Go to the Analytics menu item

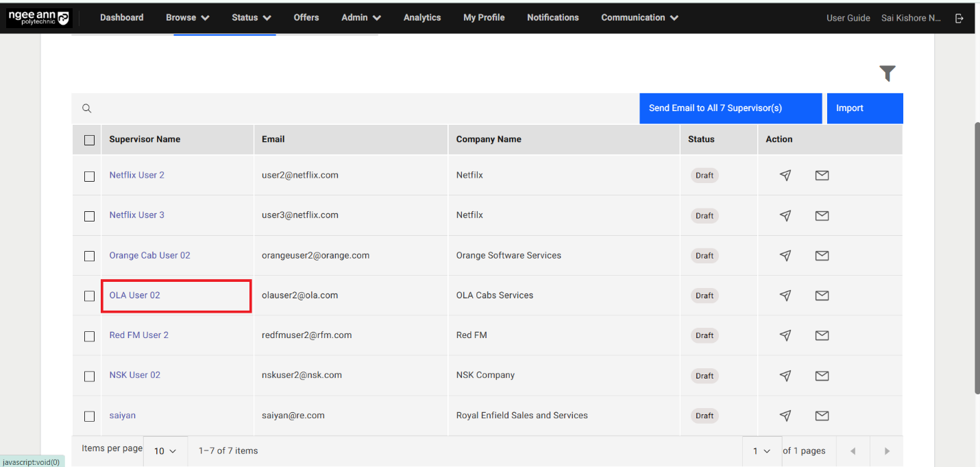point(421,18)
